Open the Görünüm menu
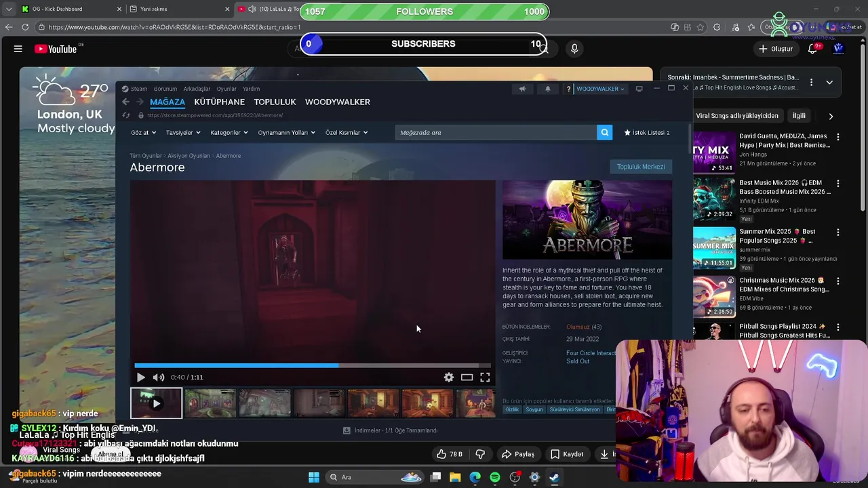Viewport: 868px width, 488px height. [165, 89]
